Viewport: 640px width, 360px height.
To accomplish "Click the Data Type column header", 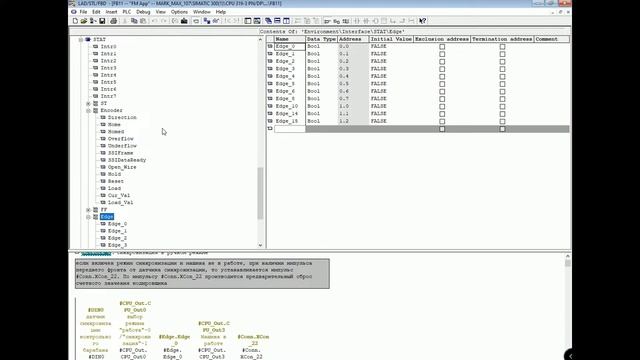I will click(322, 39).
